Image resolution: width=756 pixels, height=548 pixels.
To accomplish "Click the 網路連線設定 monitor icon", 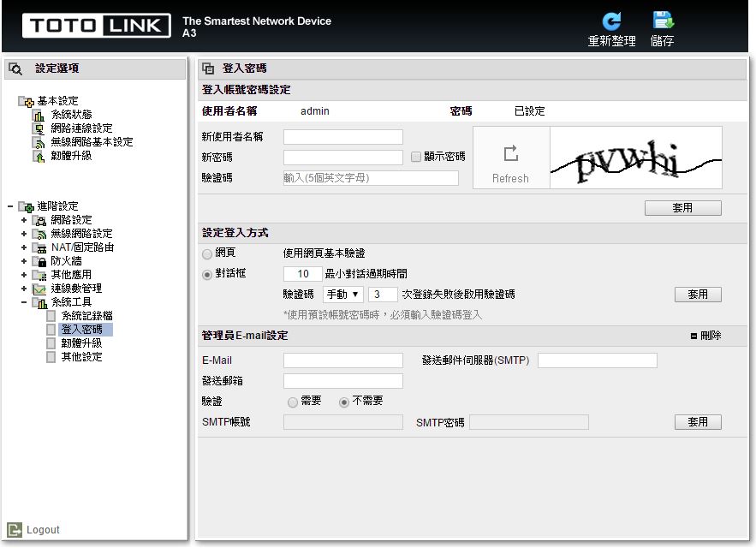I will point(39,128).
